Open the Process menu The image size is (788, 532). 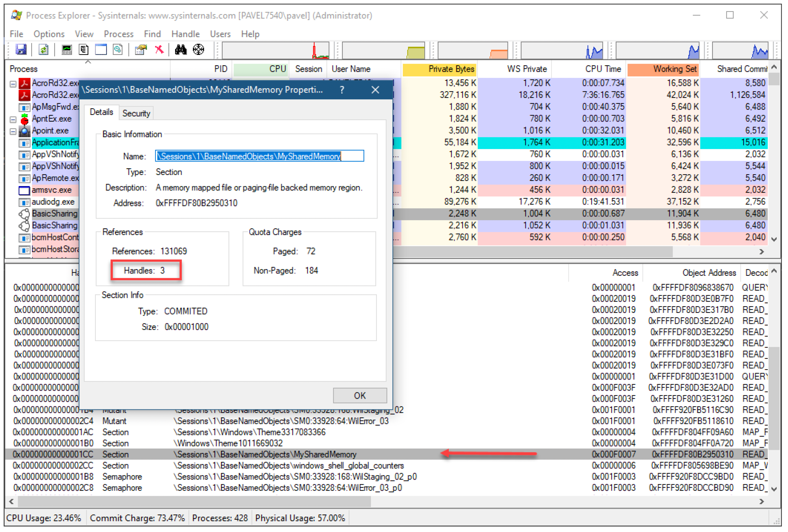click(119, 34)
